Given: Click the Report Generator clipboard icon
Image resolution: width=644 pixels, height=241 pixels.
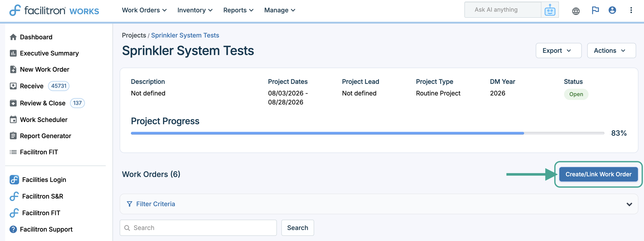Looking at the screenshot, I should pos(13,136).
